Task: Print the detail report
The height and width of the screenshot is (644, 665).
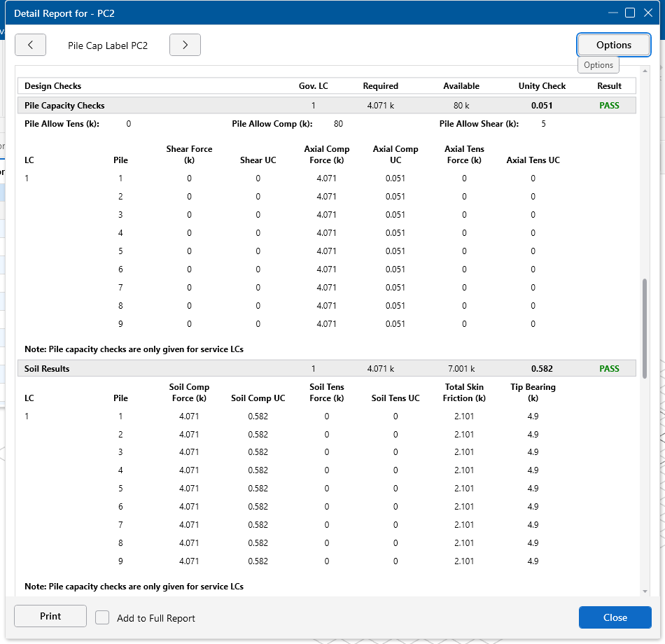Action: click(50, 616)
